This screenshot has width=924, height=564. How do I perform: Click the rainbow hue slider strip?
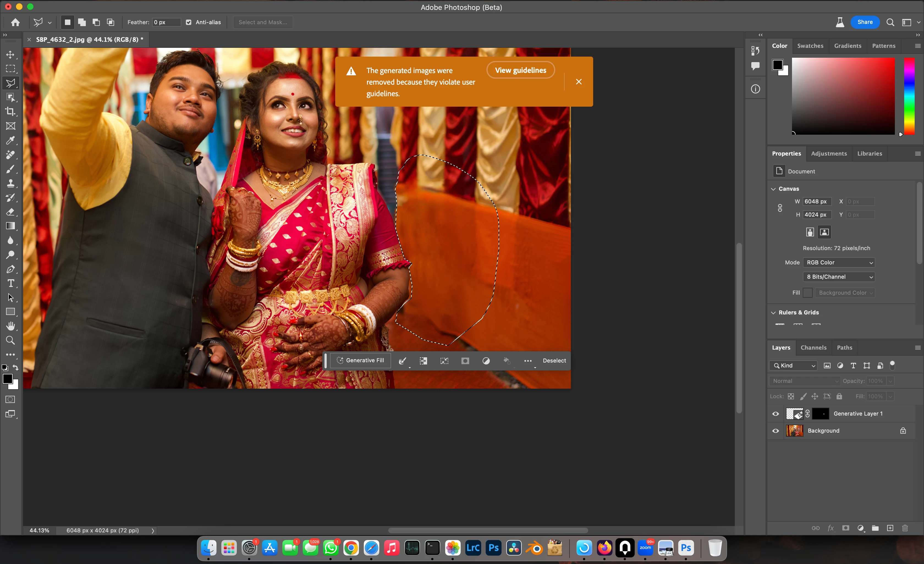(x=909, y=96)
